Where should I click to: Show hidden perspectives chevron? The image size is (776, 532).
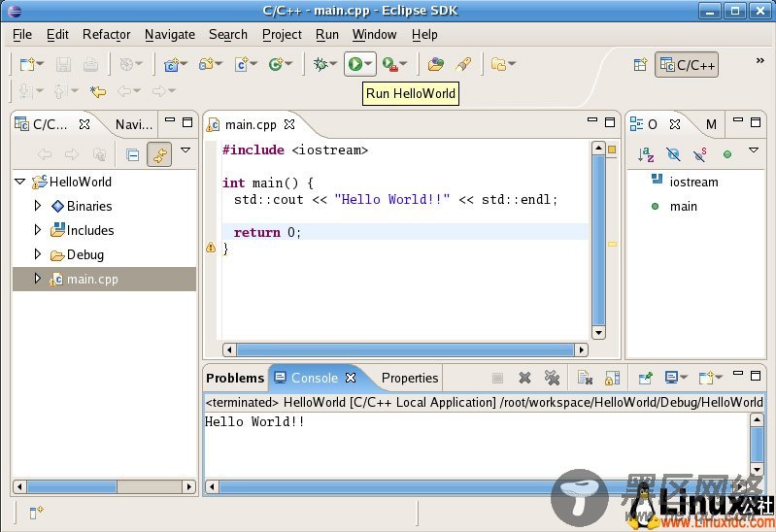[759, 60]
